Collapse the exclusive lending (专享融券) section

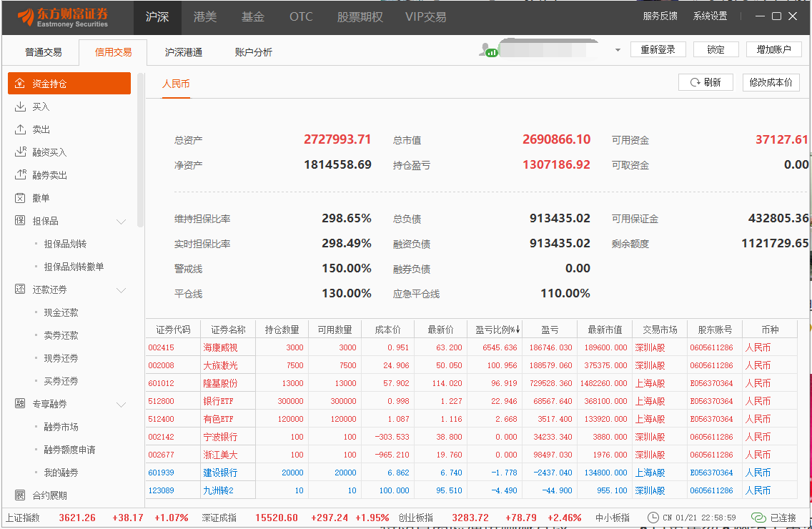coord(121,405)
